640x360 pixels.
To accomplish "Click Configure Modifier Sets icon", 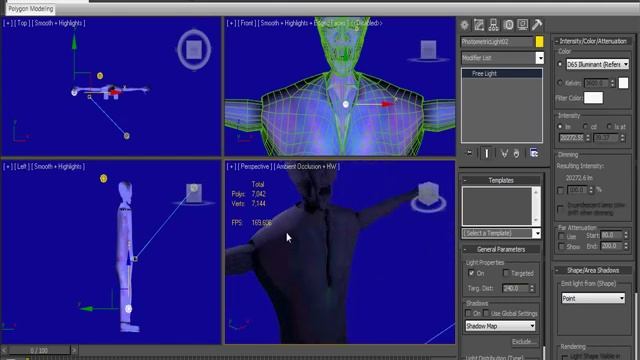I will tap(534, 153).
